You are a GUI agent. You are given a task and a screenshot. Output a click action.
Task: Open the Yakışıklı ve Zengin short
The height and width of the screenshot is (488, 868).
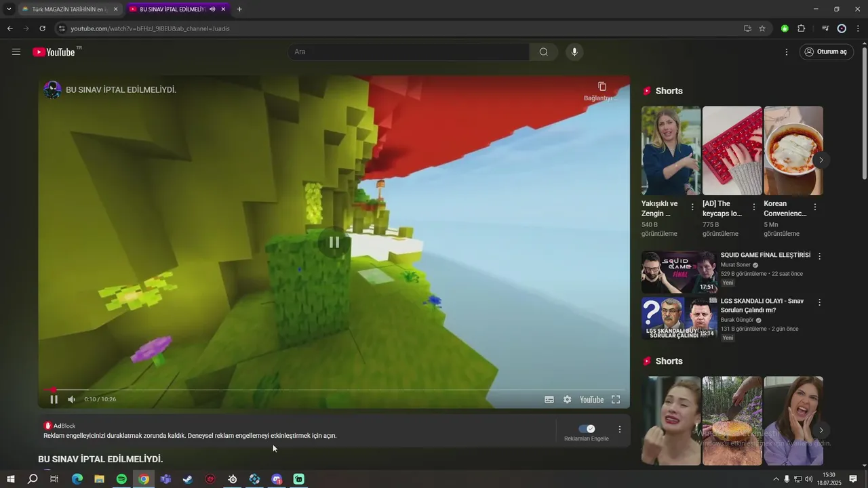671,150
